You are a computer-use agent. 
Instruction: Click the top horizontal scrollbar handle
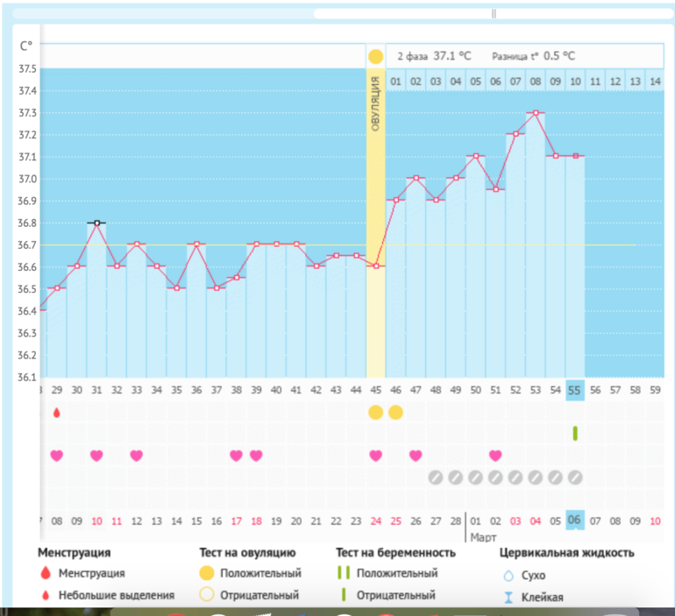(x=493, y=13)
